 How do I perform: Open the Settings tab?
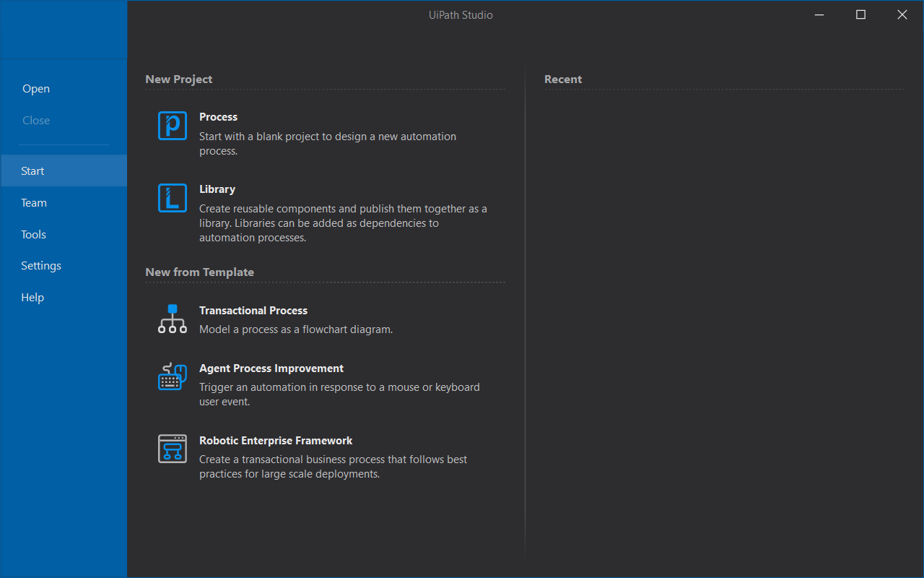pos(41,266)
